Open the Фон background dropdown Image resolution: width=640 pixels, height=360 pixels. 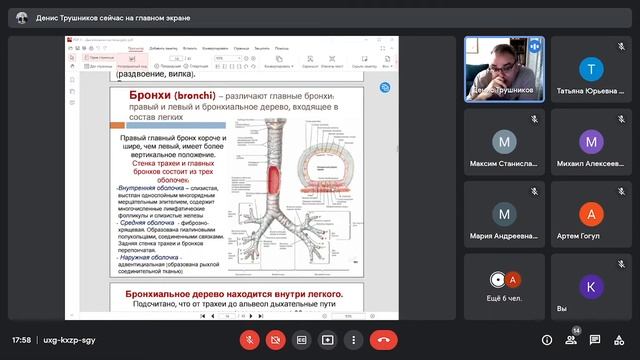coord(387,62)
